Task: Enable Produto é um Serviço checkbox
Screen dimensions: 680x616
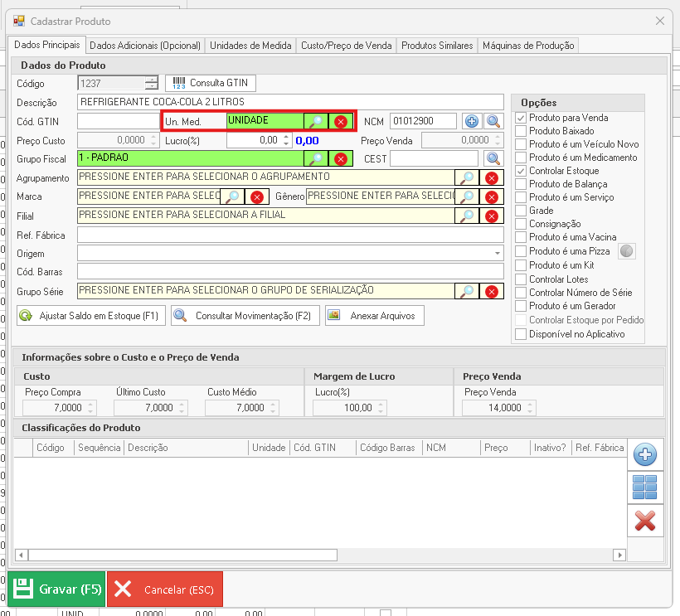Action: click(x=521, y=197)
